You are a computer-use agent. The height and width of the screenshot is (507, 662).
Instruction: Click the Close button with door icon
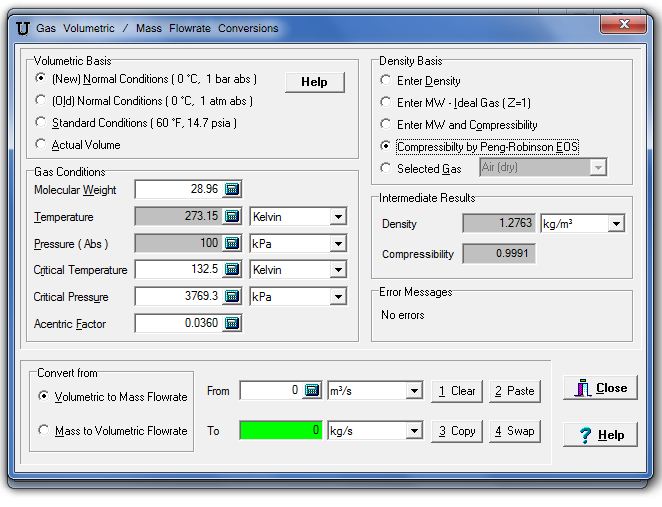pos(600,388)
